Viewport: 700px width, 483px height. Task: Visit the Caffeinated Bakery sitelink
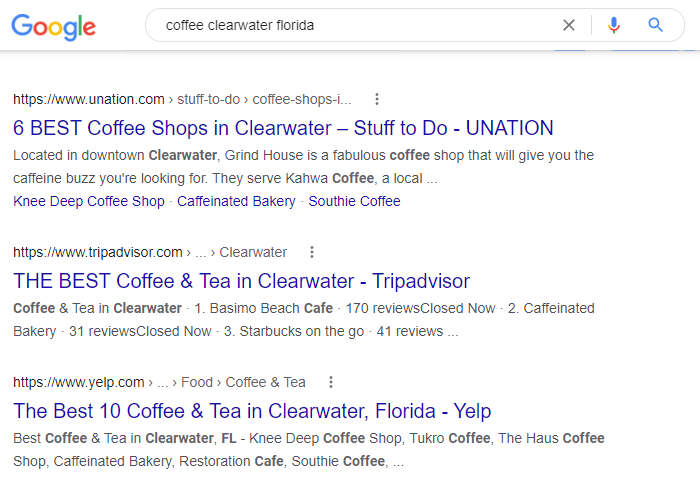point(236,201)
